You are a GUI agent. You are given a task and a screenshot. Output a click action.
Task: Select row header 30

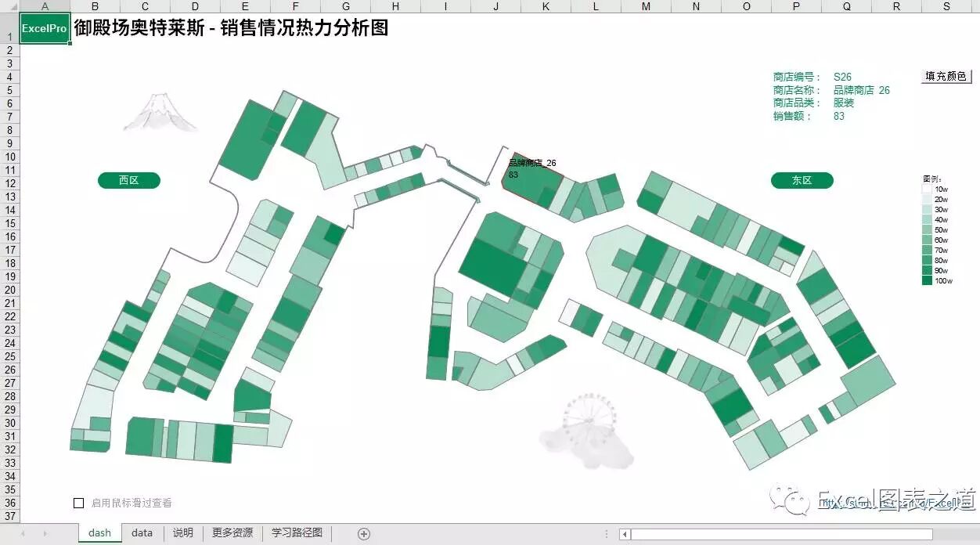(9, 423)
